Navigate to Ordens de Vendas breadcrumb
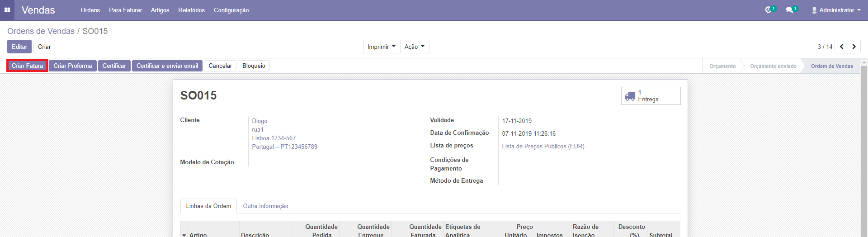Screen dimensions: 868x237 pos(41,31)
